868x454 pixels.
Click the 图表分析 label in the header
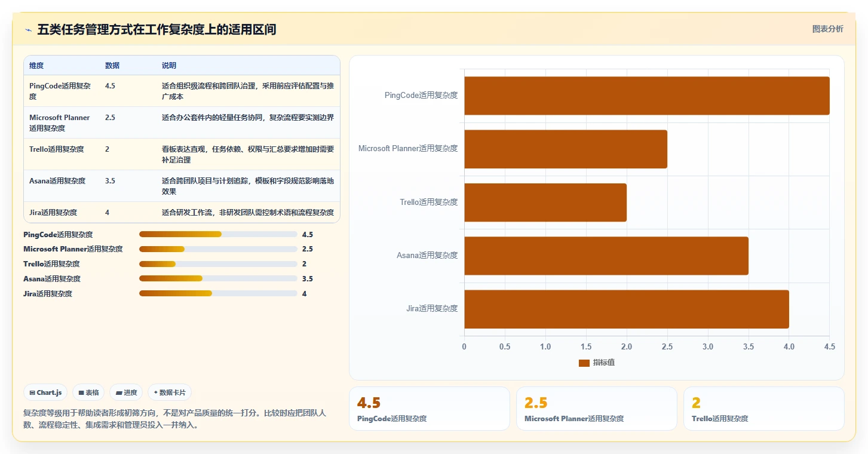pyautogui.click(x=827, y=29)
